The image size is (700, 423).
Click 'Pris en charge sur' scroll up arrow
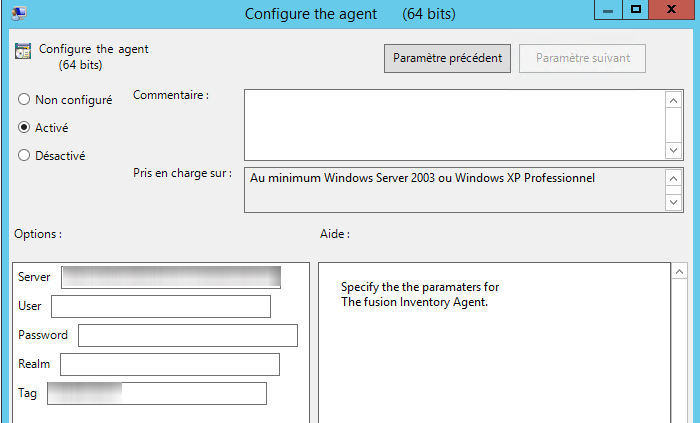[x=673, y=178]
